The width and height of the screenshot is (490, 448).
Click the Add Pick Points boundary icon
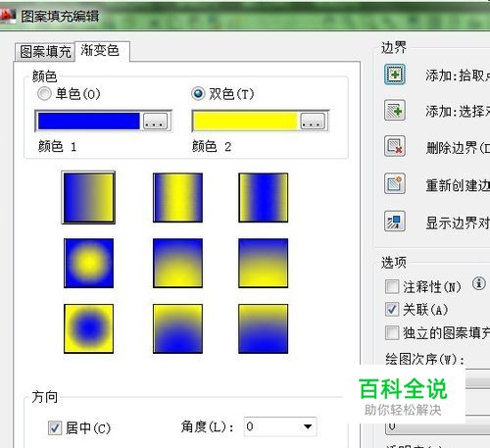tap(395, 75)
